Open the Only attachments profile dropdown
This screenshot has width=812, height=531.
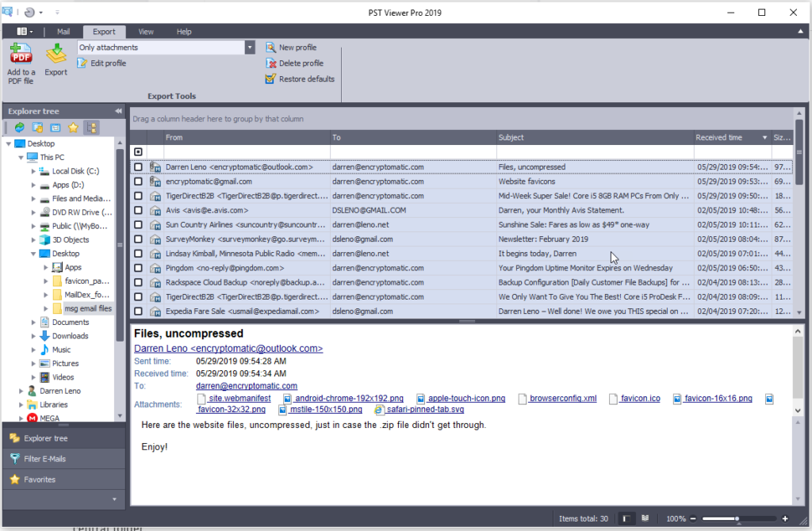point(251,48)
